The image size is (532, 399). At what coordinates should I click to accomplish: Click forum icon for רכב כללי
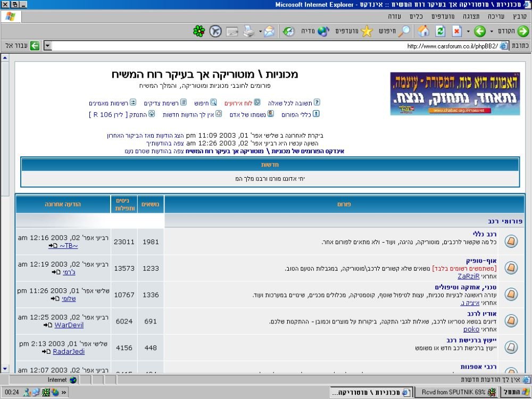511,242
